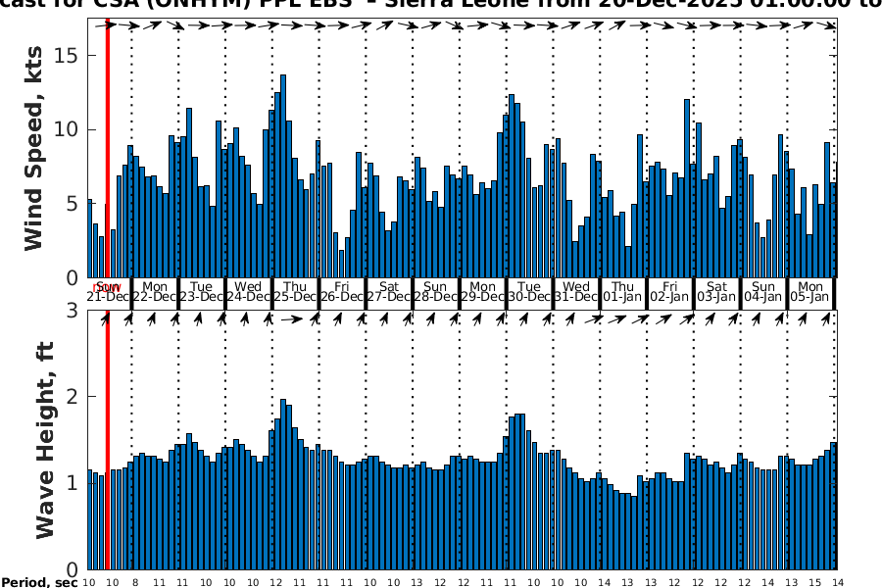Click the Period, sec row label
This screenshot has height=588, width=882.
pos(40,582)
